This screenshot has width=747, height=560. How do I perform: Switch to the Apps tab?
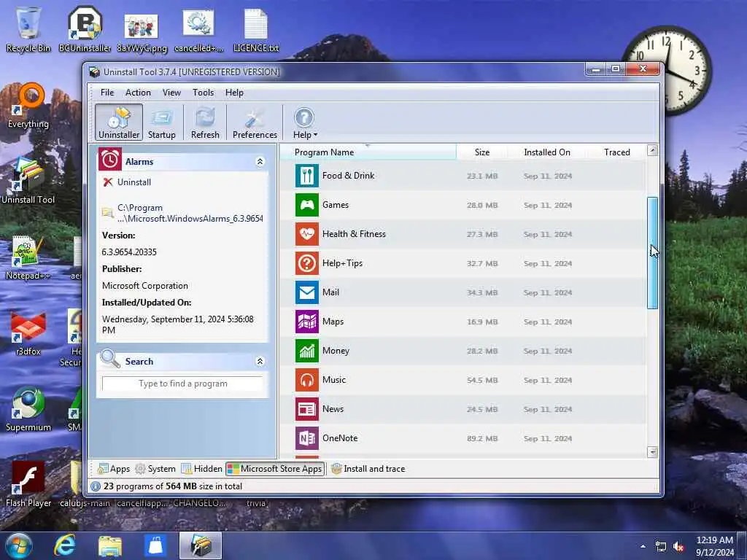click(113, 469)
